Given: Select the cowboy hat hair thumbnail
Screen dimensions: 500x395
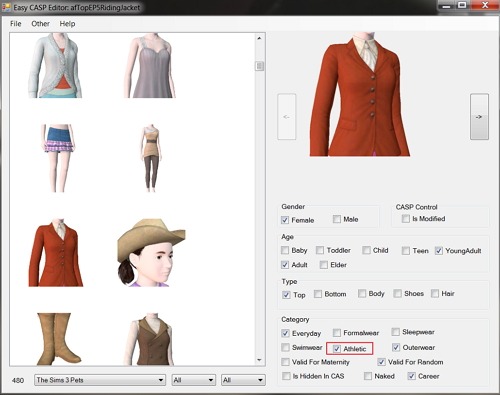Looking at the screenshot, I should [151, 253].
